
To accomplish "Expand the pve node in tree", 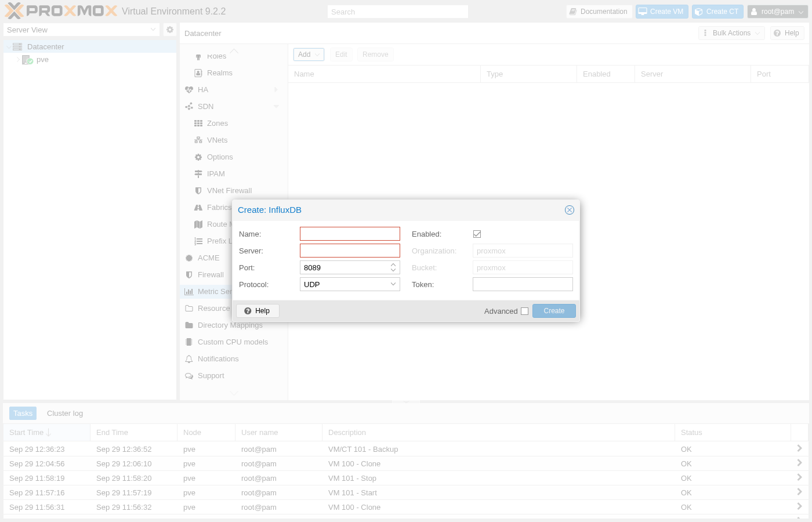I will pyautogui.click(x=18, y=60).
